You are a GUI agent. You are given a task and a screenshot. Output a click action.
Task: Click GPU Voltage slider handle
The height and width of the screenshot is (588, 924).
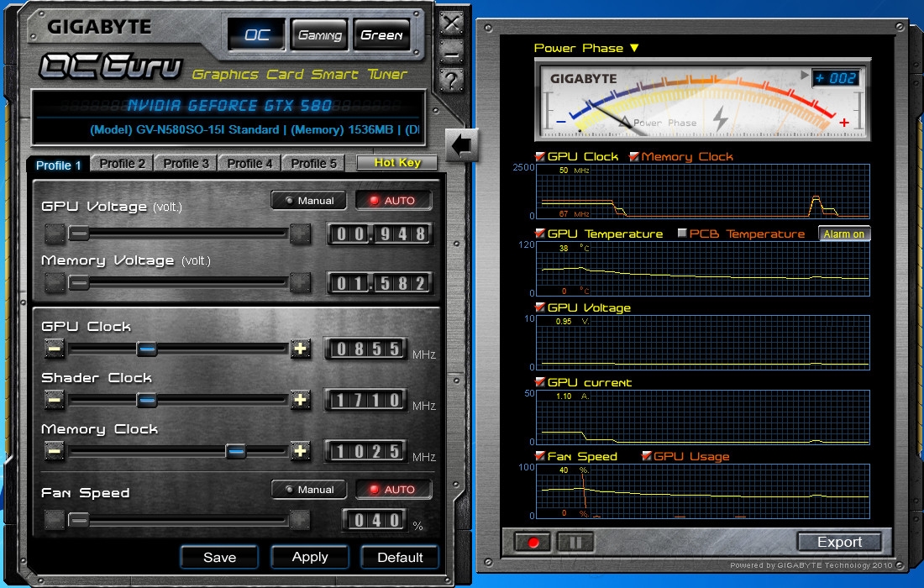(x=79, y=234)
